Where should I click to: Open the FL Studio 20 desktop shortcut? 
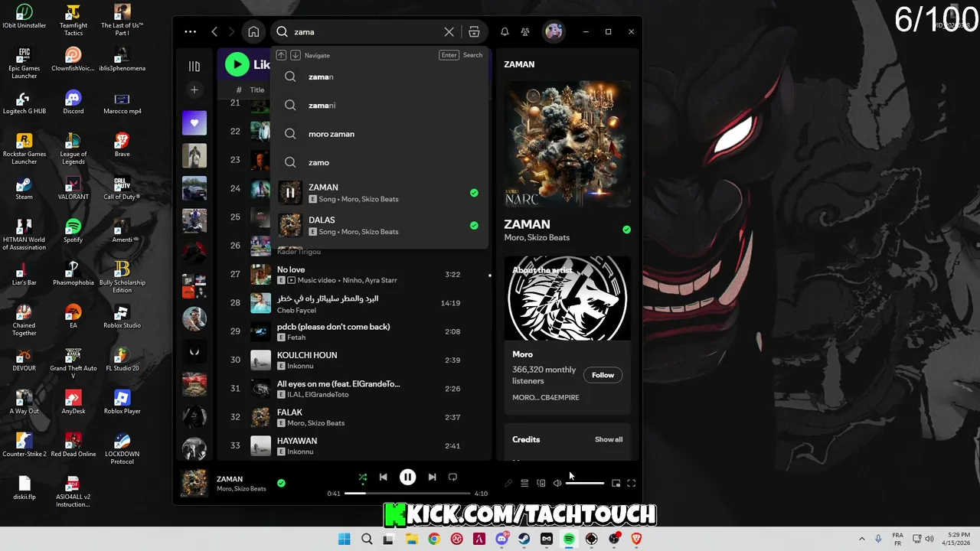122,359
